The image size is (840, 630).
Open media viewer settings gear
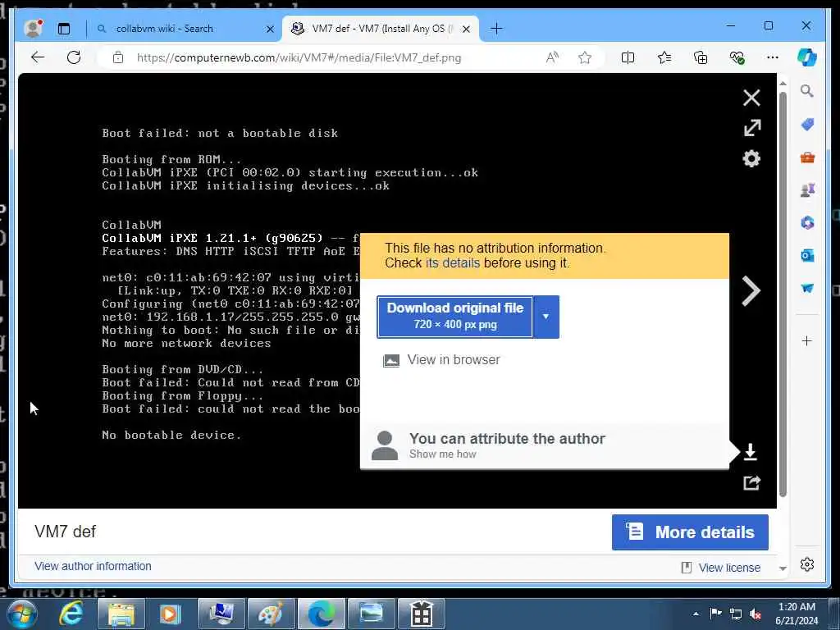751,158
